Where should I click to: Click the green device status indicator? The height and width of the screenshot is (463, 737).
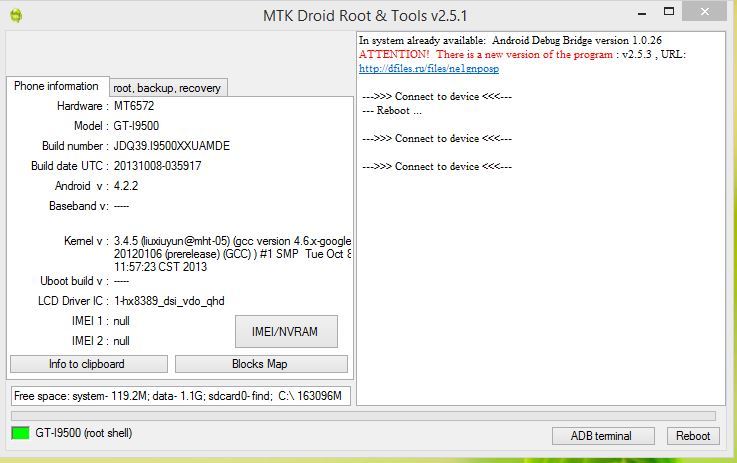[x=20, y=433]
